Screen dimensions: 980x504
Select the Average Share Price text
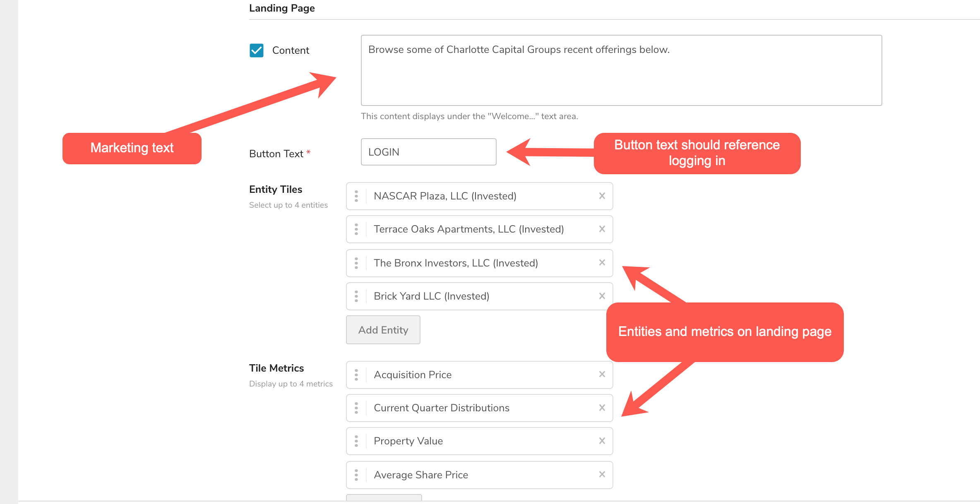pyautogui.click(x=421, y=475)
